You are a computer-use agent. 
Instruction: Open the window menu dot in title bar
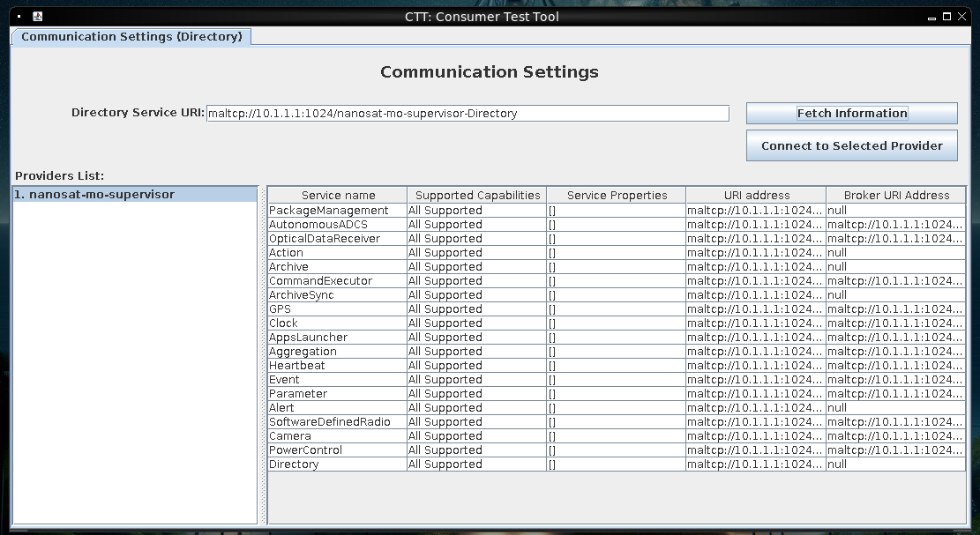pyautogui.click(x=19, y=17)
